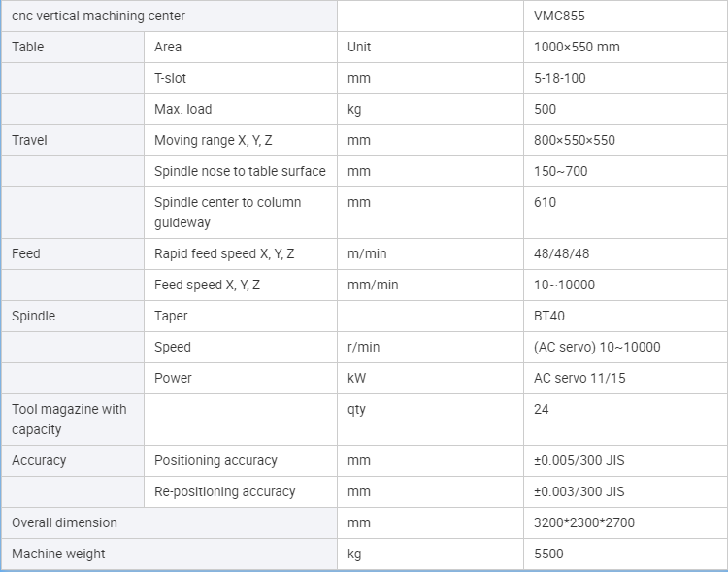728x572 pixels.
Task: Click the BT40 taper value
Action: coord(549,316)
